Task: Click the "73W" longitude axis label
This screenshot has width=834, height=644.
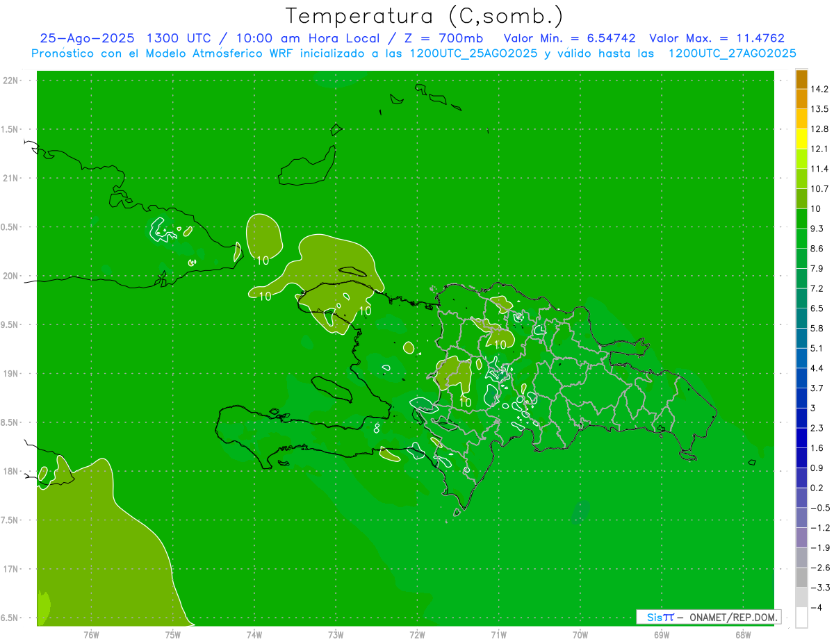Action: click(336, 635)
